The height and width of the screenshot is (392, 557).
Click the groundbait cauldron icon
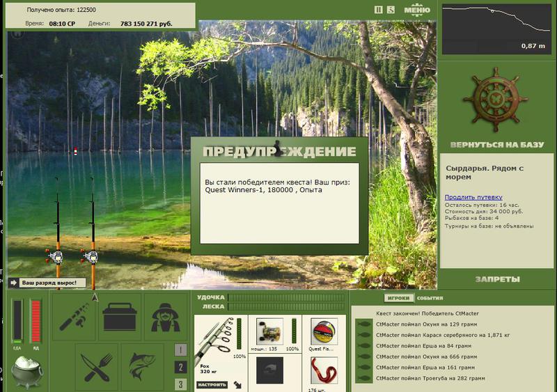click(x=27, y=372)
